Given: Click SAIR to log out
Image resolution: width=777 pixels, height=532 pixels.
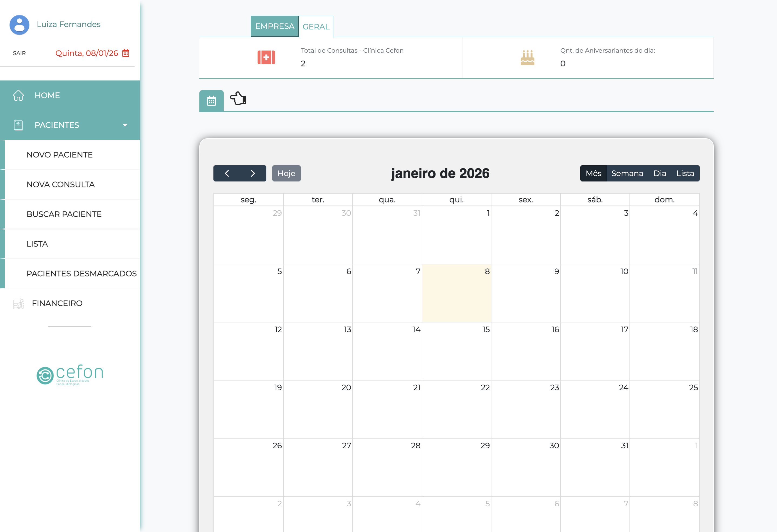Looking at the screenshot, I should (19, 53).
